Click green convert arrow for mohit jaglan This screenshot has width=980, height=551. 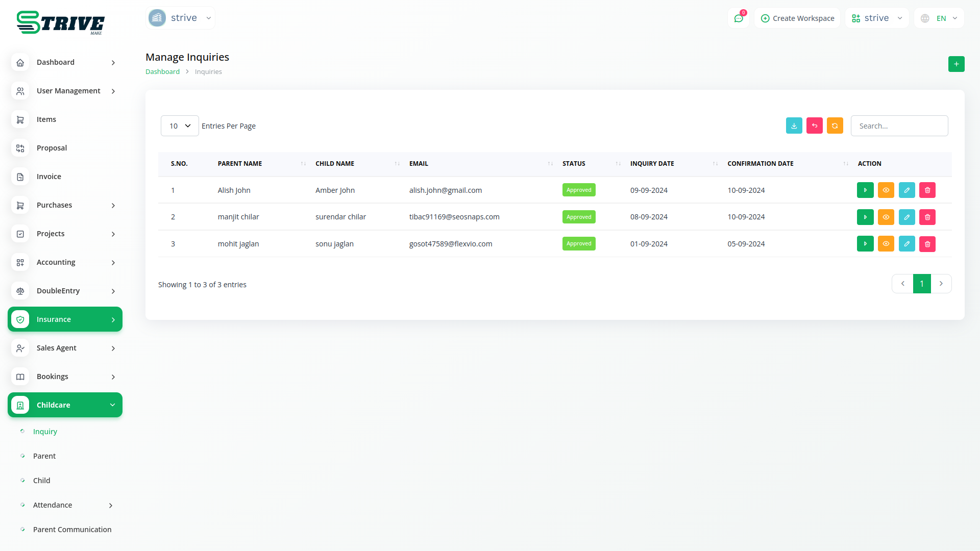(x=865, y=244)
